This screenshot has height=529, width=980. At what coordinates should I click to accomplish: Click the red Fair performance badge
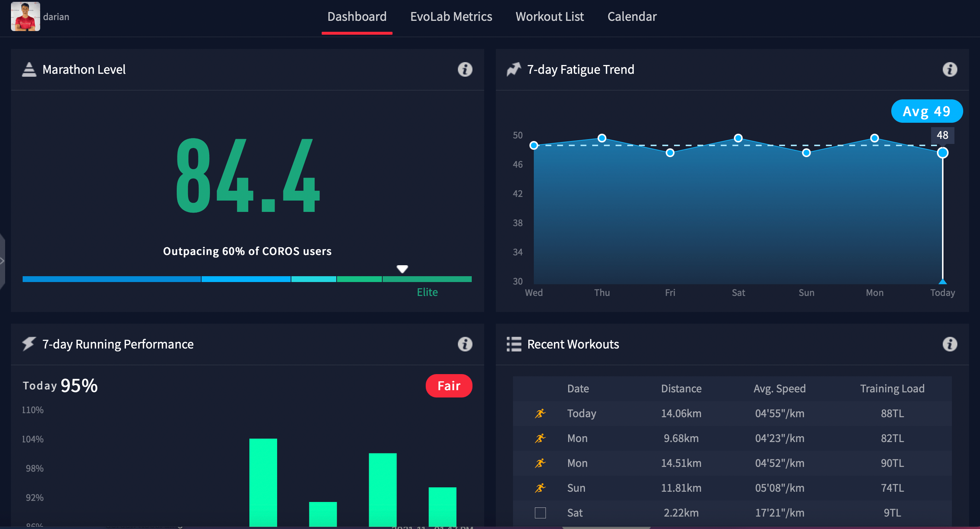pos(448,385)
